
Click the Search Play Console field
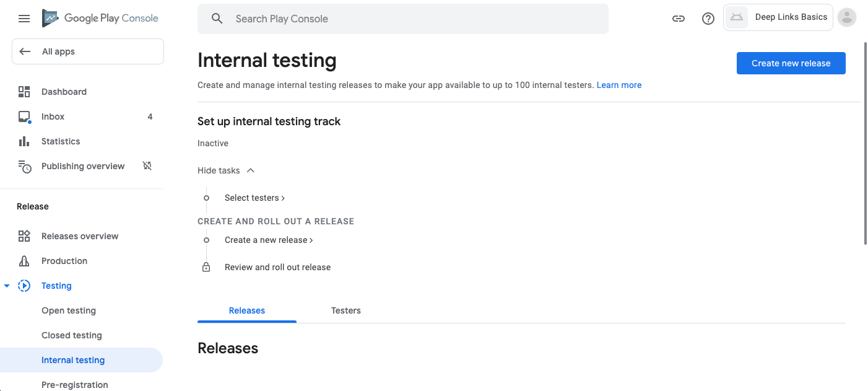tap(402, 19)
